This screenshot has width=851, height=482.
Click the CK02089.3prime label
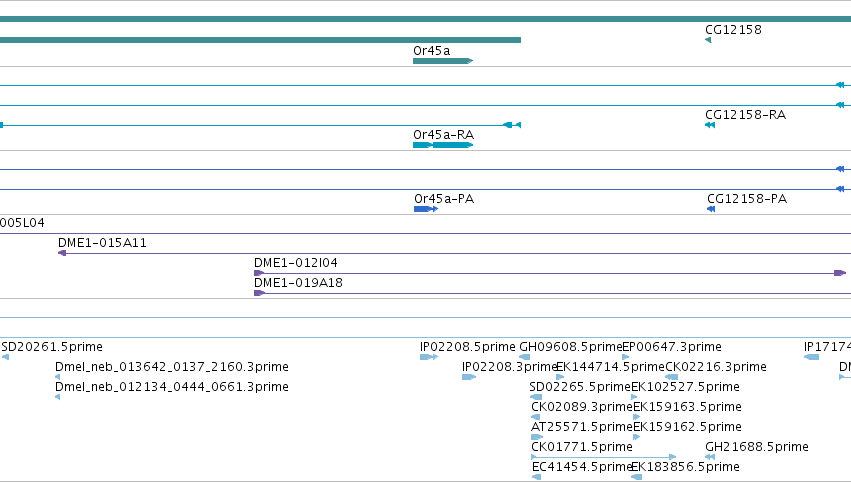(x=582, y=407)
